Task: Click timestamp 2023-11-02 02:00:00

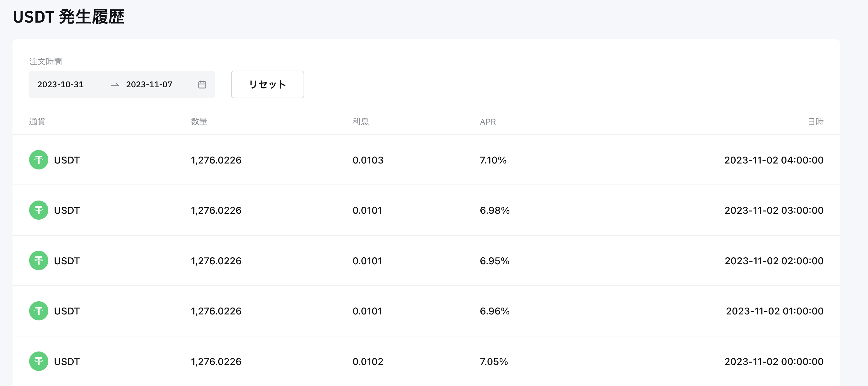Action: (774, 260)
